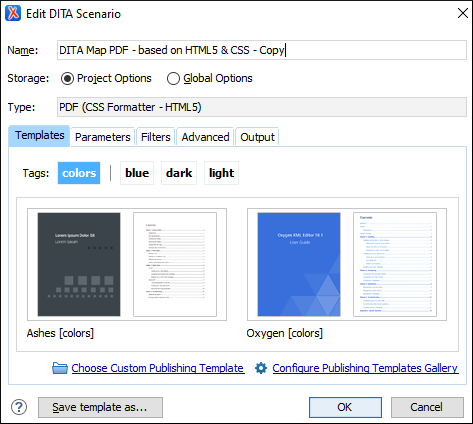Toggle the light tag filter
Image resolution: width=473 pixels, height=424 pixels.
click(x=221, y=173)
